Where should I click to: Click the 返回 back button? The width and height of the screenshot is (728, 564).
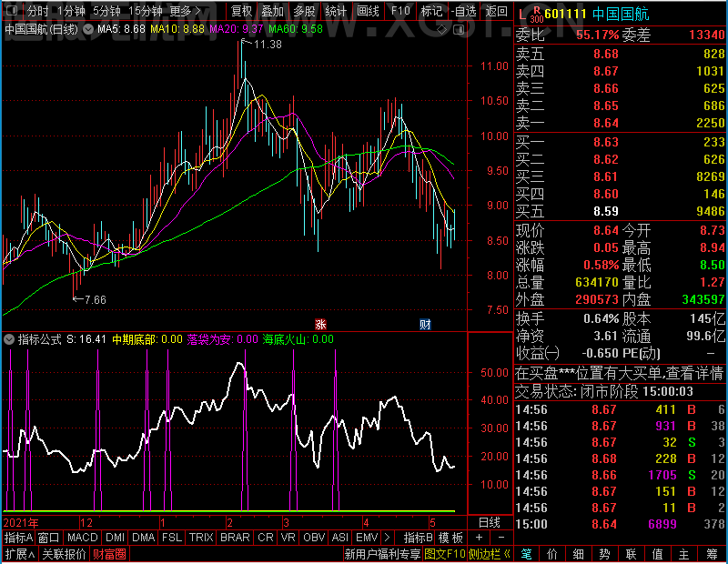[x=496, y=11]
